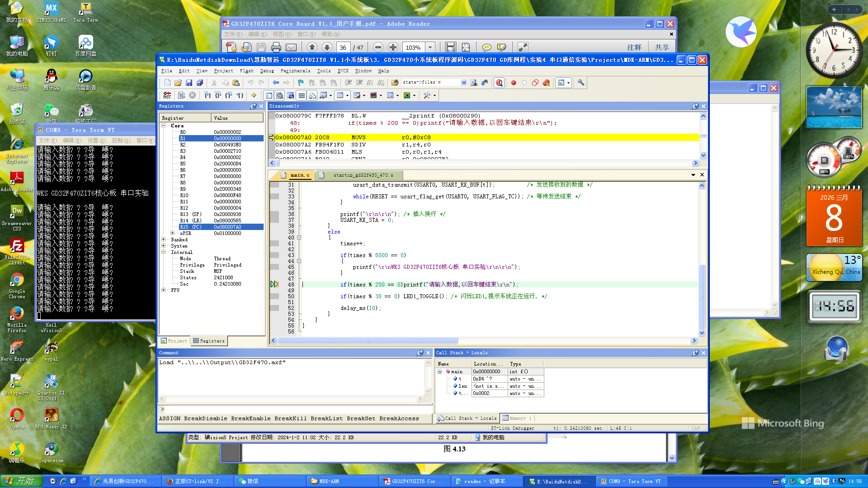868x488 pixels.
Task: Click the Run (F5) icon
Action: (181, 95)
